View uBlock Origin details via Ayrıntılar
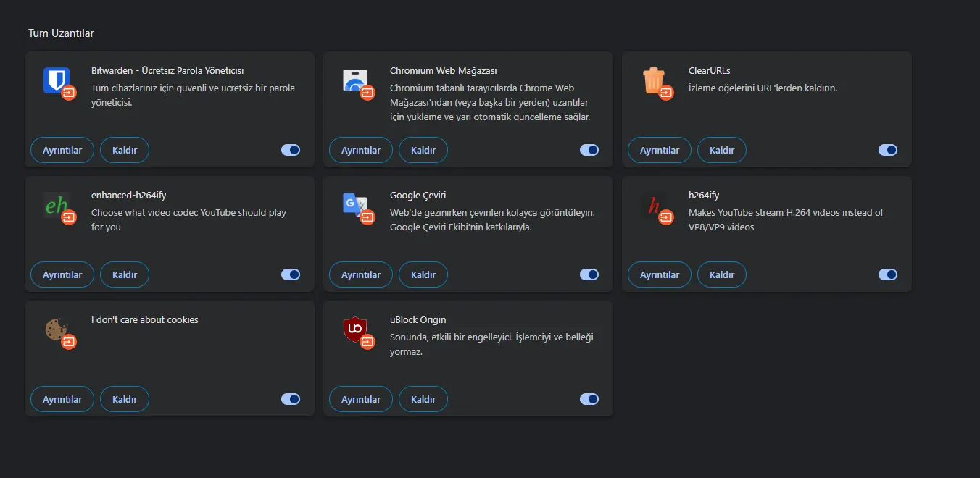This screenshot has height=478, width=980. click(x=361, y=399)
